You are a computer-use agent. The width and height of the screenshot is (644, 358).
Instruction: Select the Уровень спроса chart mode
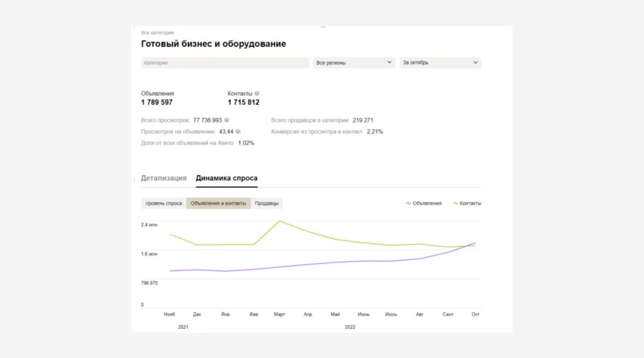(164, 203)
